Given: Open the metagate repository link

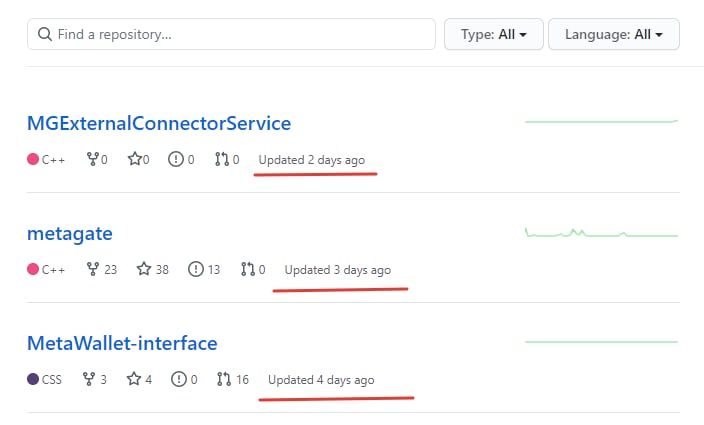Looking at the screenshot, I should (70, 234).
